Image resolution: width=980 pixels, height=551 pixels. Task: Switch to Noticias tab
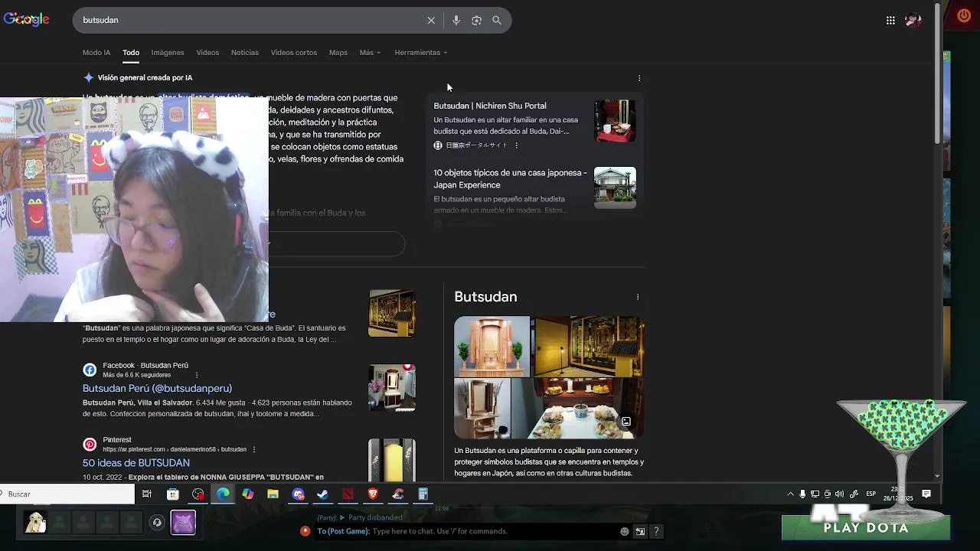(245, 53)
